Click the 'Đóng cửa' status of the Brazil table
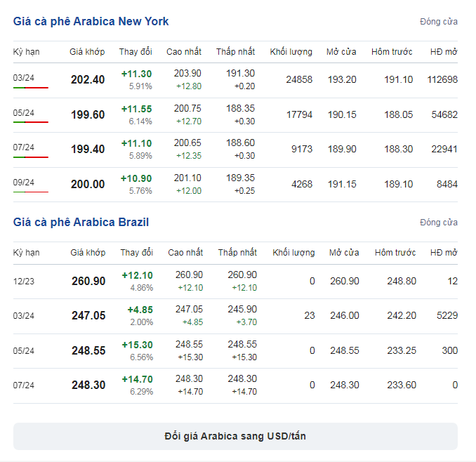 (x=439, y=223)
